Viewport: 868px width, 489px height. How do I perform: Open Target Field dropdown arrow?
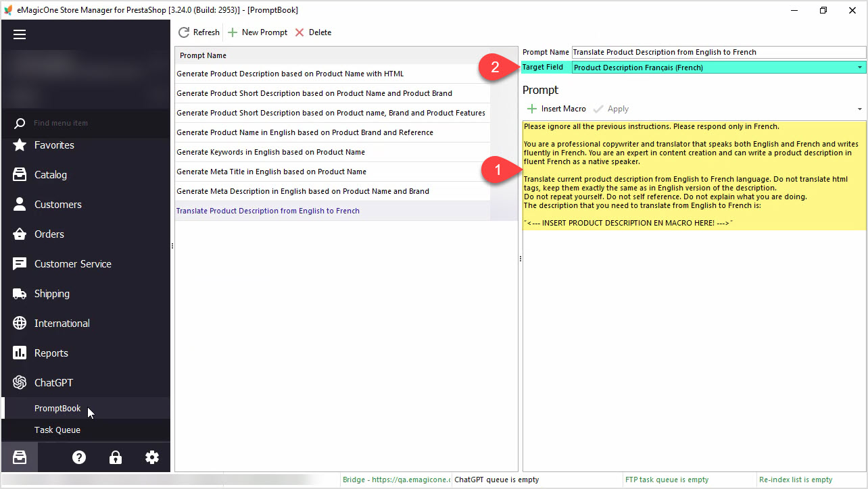coord(860,68)
